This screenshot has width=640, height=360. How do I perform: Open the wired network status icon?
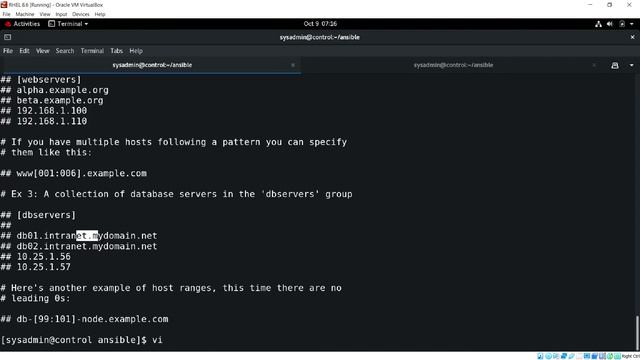(x=598, y=24)
